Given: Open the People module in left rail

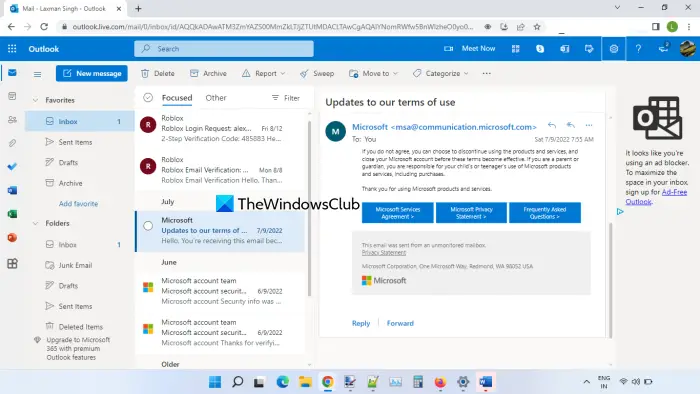Looking at the screenshot, I should (12, 120).
